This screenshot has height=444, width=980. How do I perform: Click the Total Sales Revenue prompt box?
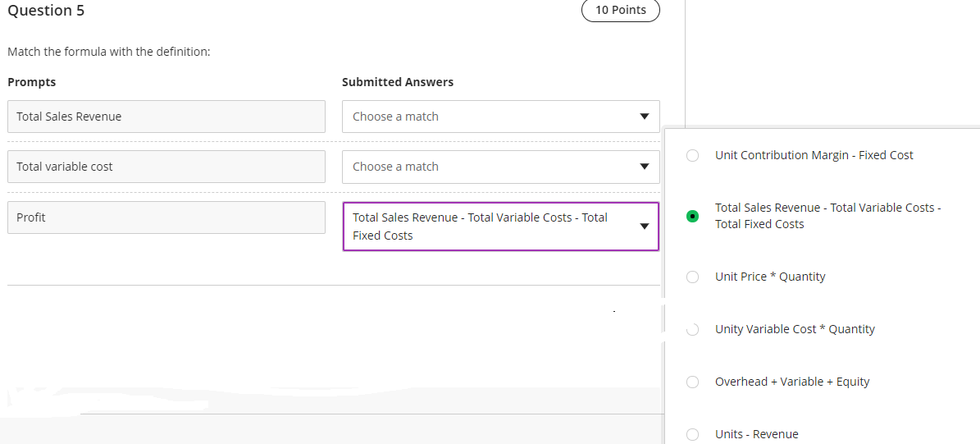click(x=166, y=117)
